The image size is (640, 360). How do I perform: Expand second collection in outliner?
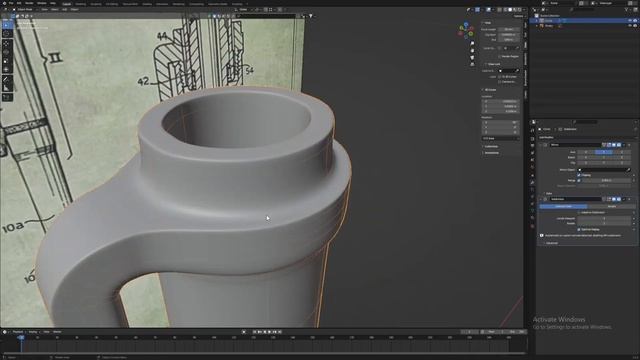pyautogui.click(x=537, y=26)
